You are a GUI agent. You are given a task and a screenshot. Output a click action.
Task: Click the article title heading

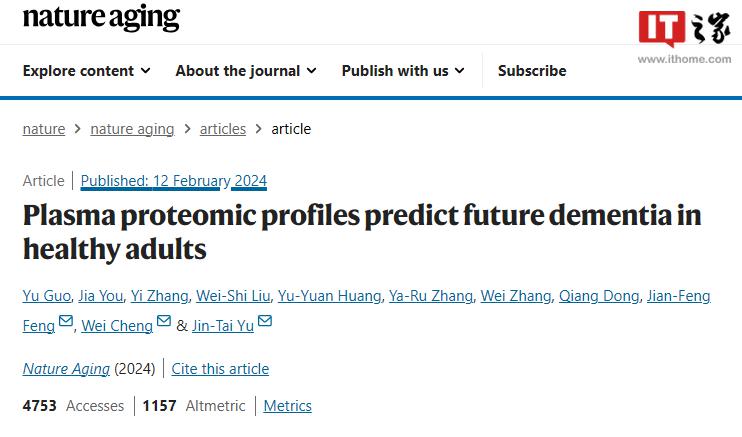click(362, 231)
